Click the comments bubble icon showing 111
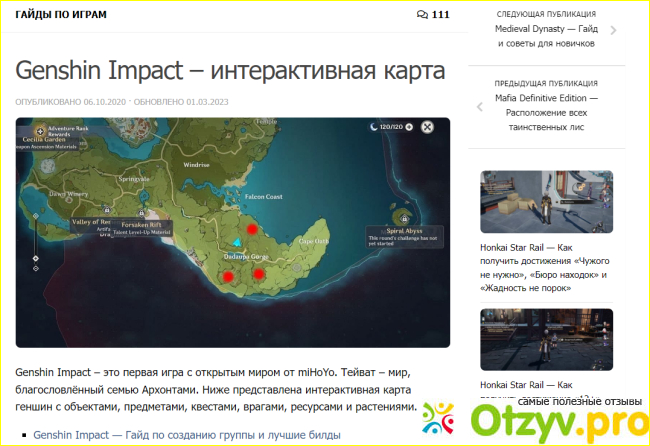This screenshot has height=446, width=650. click(422, 15)
